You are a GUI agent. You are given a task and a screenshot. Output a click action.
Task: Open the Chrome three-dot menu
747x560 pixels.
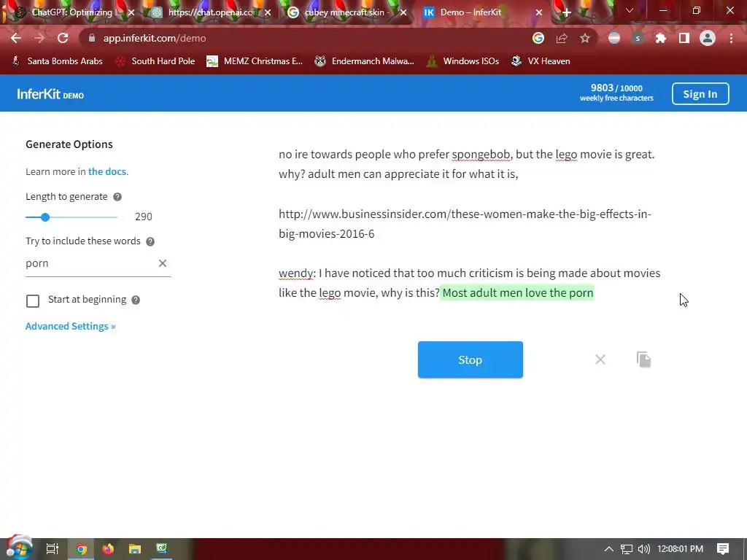pos(731,38)
